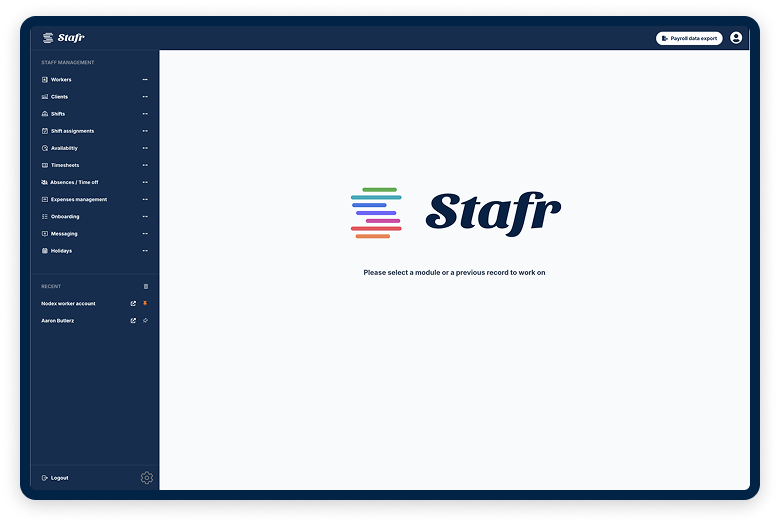Click the Payroll data export button
The width and height of the screenshot is (780, 524).
click(689, 38)
